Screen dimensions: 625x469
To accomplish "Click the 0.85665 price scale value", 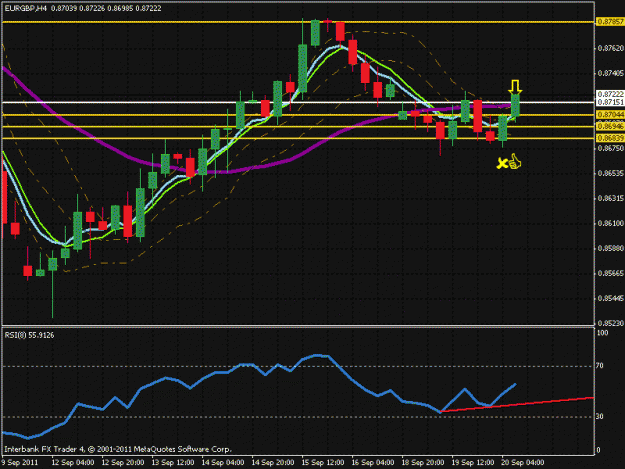I will 611,273.
